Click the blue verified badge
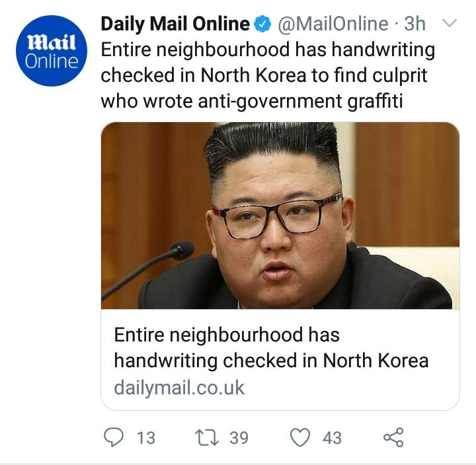This screenshot has width=476, height=465. 263,24
